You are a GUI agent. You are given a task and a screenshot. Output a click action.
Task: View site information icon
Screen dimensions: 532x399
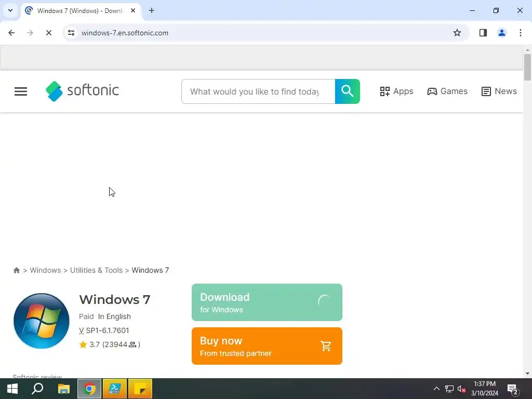(x=71, y=33)
